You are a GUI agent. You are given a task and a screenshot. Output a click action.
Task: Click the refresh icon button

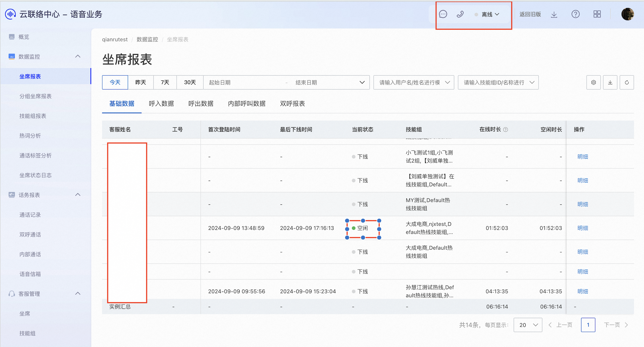coord(627,82)
